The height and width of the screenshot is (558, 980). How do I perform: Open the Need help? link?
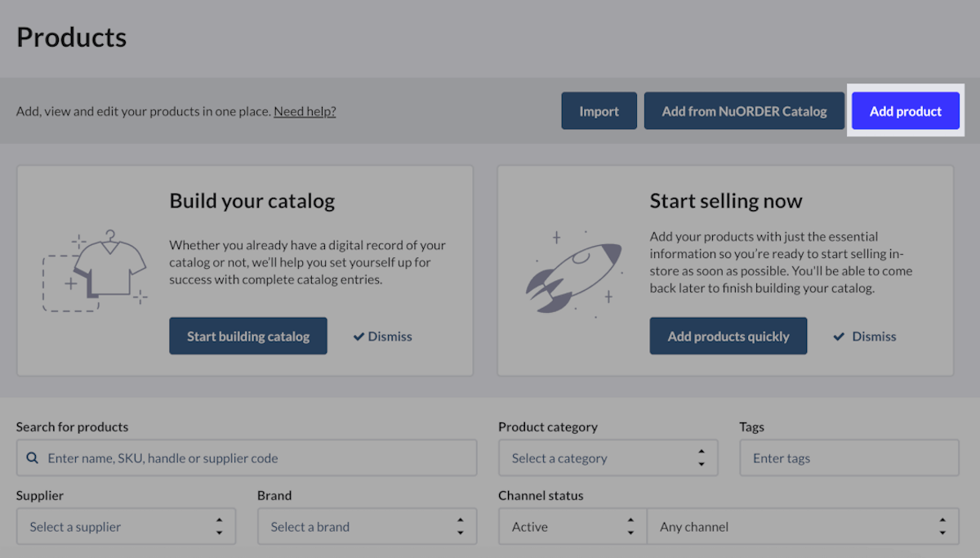tap(305, 111)
